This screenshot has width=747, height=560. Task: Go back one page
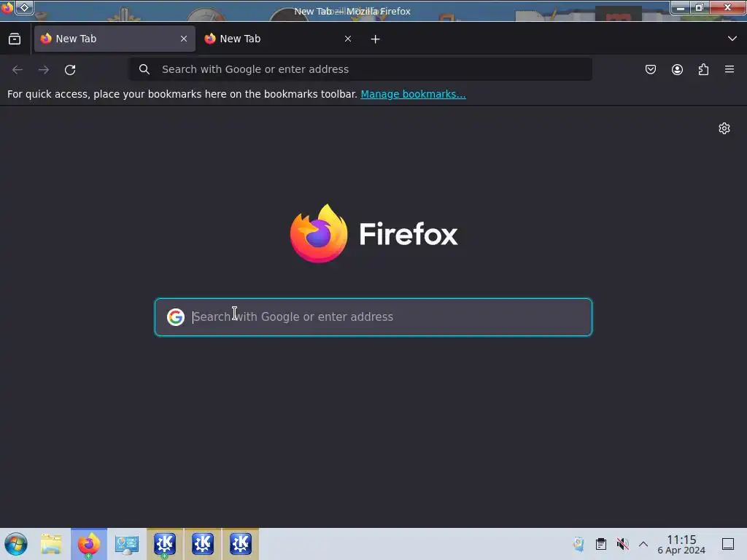[18, 69]
